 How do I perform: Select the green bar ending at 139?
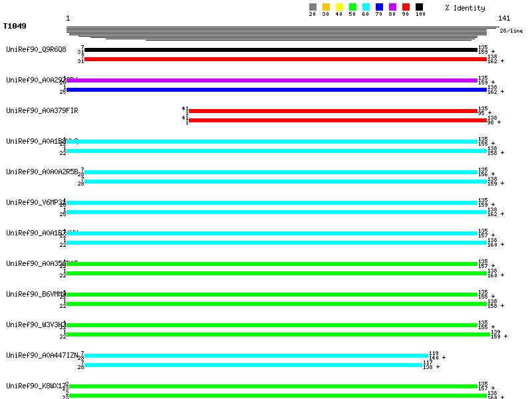click(x=278, y=334)
